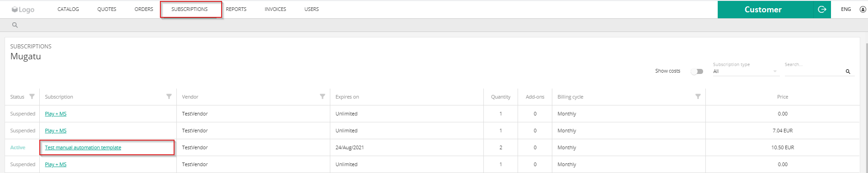
Task: Click the Search input field
Action: point(814,71)
